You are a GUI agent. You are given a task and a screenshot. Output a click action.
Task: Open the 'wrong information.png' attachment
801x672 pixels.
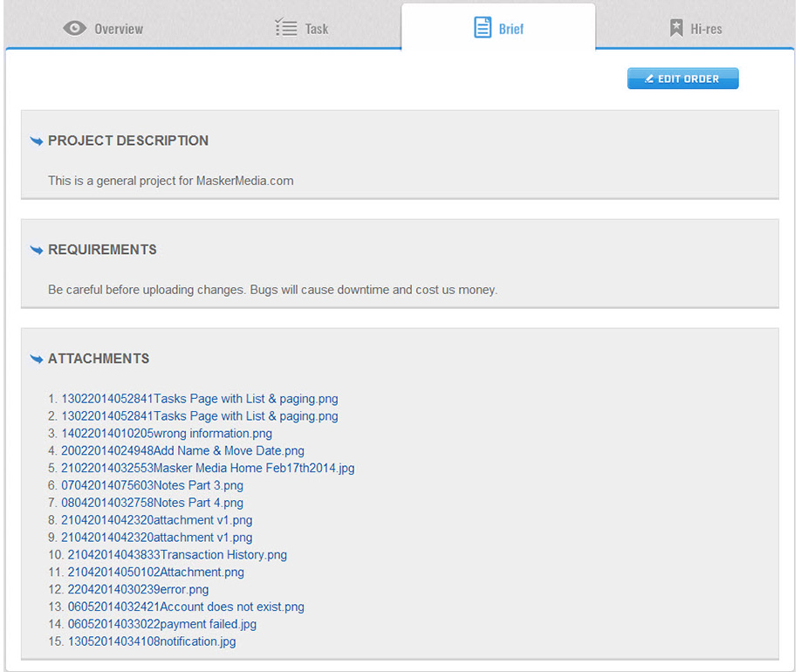(x=167, y=434)
